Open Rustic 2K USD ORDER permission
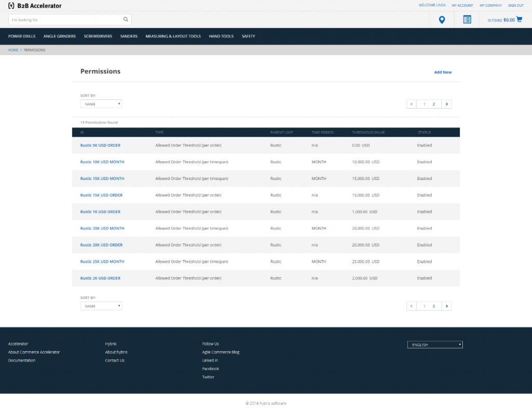This screenshot has width=532, height=413. [100, 278]
